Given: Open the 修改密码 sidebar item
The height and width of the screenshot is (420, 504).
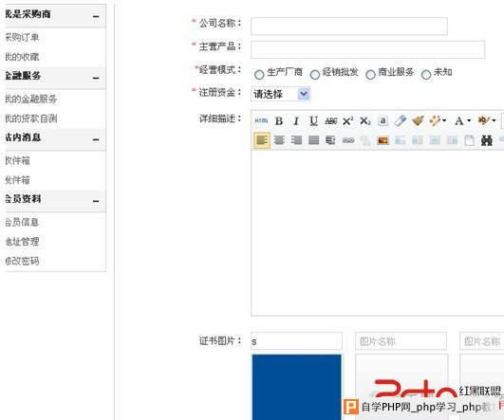Looking at the screenshot, I should 22,261.
